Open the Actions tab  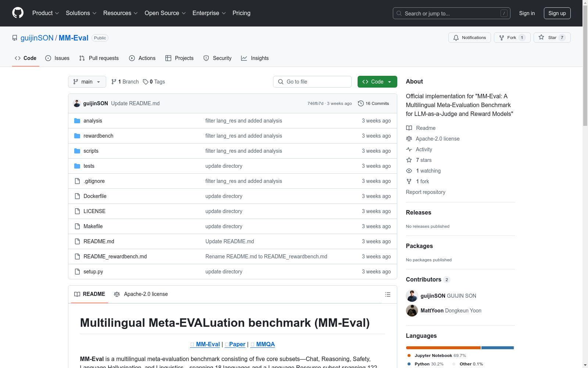tap(142, 58)
